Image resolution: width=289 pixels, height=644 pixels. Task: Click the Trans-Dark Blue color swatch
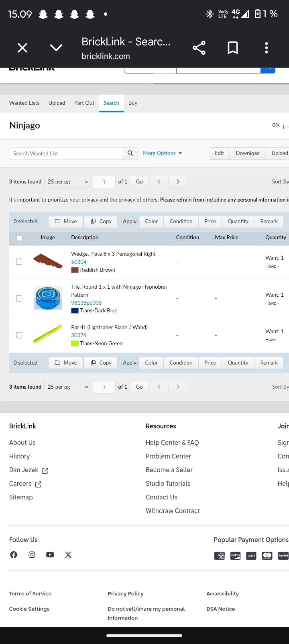click(75, 311)
